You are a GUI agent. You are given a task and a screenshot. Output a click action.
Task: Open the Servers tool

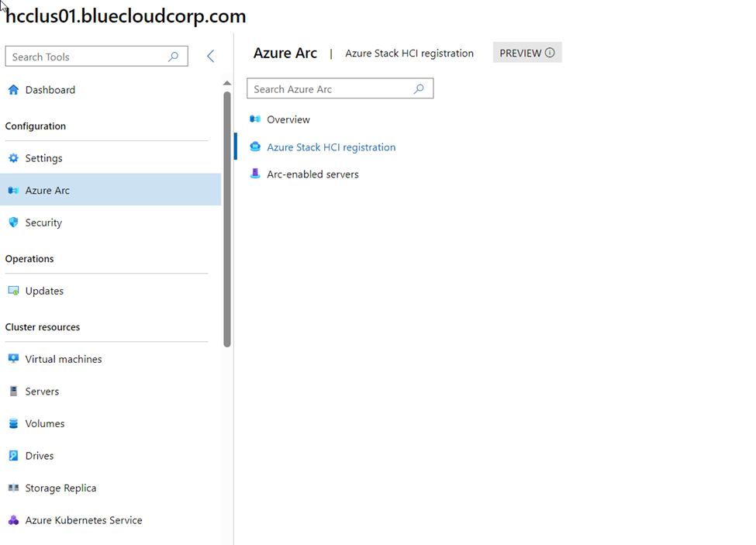[x=110, y=391]
